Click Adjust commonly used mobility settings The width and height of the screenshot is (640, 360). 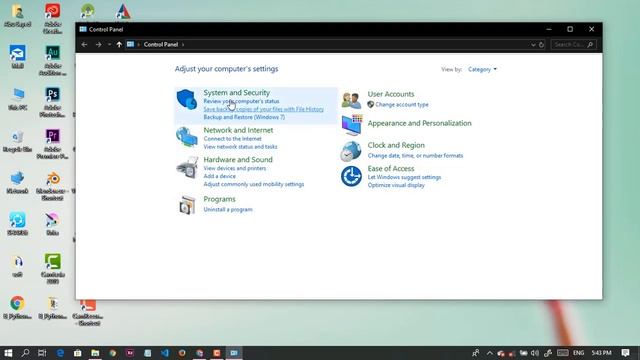point(254,184)
